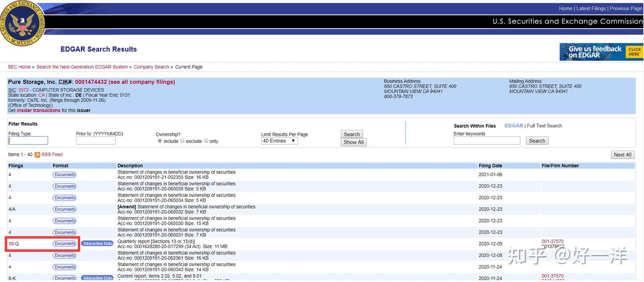
Task: Go to Home in top navigation
Action: click(566, 8)
